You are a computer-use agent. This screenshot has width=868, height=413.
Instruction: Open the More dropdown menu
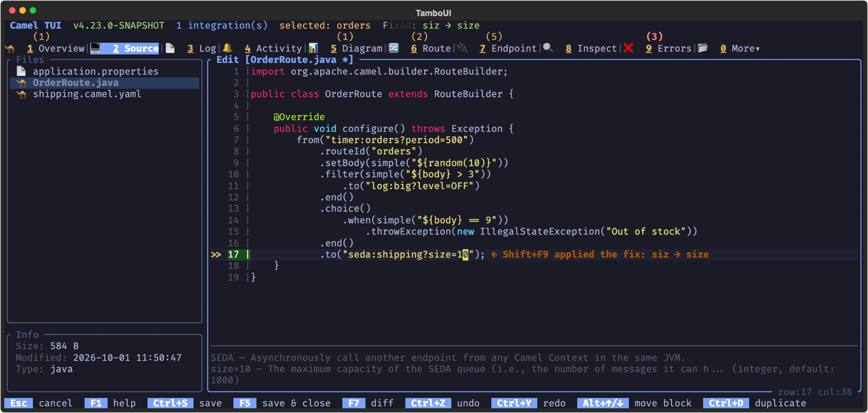pos(741,48)
